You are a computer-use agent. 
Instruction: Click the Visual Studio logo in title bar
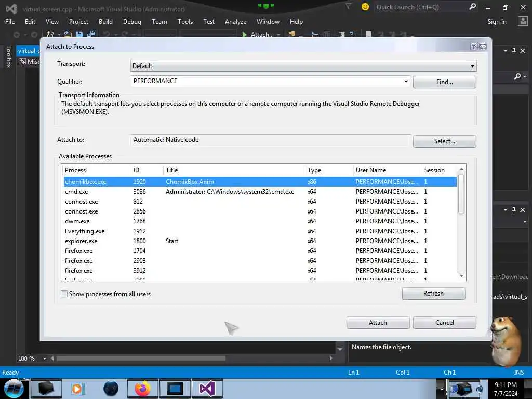point(11,9)
